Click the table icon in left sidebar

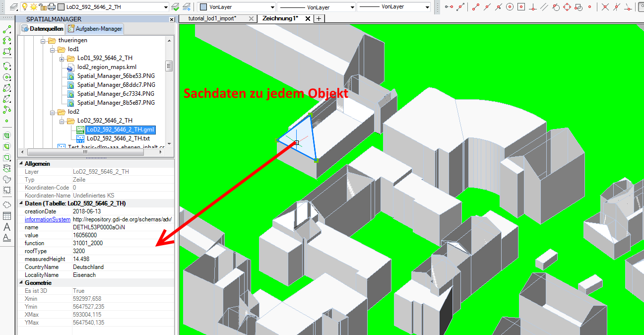pos(6,215)
